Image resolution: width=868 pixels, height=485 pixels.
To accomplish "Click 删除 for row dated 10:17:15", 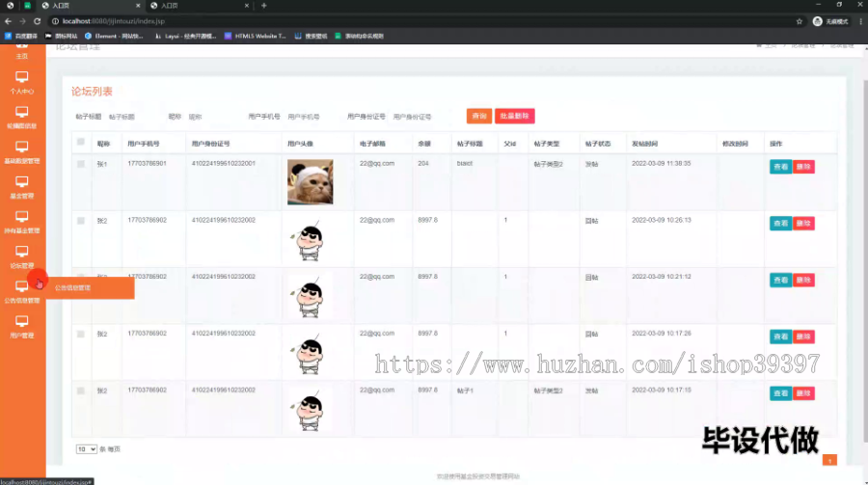I will coord(803,393).
